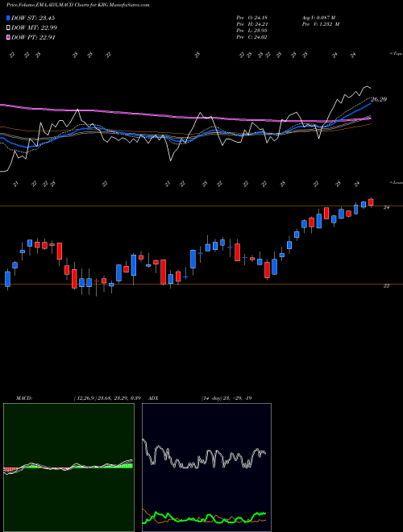The height and width of the screenshot is (532, 403).
Task: Click the magenta DOW PT legend swatch
Action: [9, 37]
